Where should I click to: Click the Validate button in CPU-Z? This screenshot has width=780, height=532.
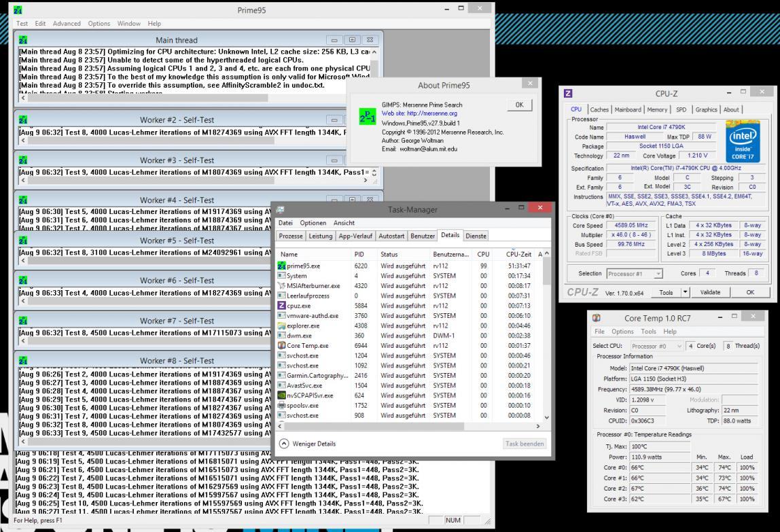(711, 292)
